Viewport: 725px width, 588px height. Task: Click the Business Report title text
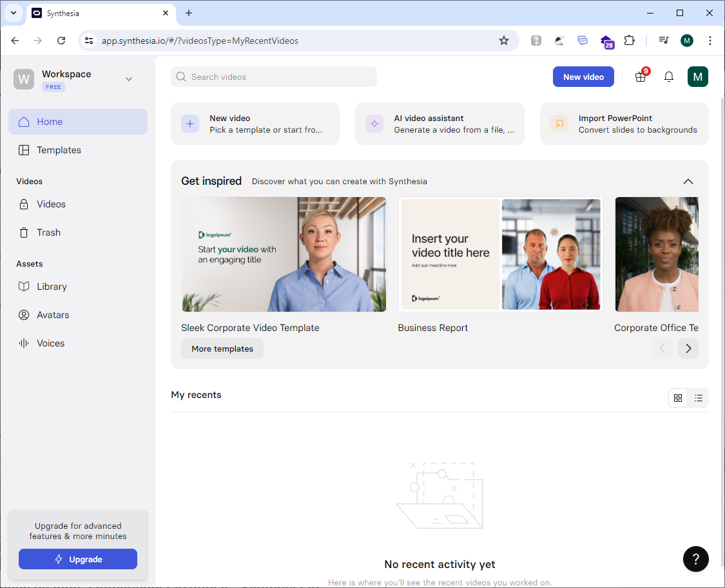pos(433,327)
